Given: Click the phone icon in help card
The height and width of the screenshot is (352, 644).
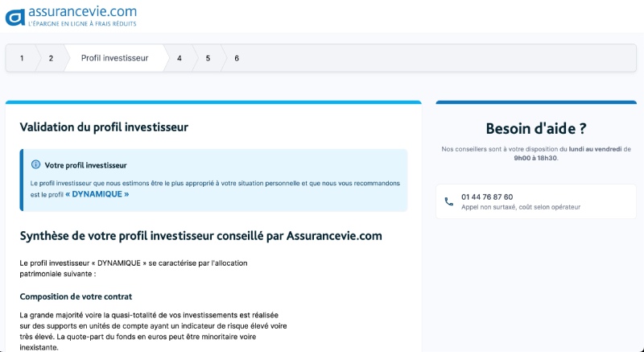Looking at the screenshot, I should [448, 201].
